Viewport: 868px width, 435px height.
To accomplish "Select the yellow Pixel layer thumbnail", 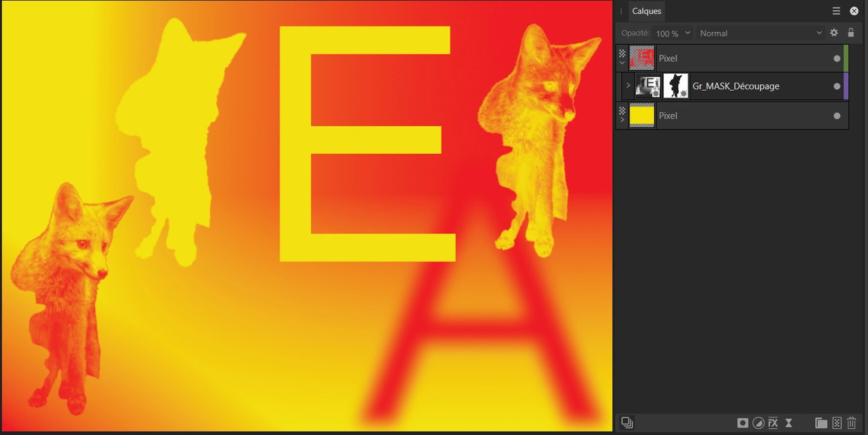I will coord(642,115).
